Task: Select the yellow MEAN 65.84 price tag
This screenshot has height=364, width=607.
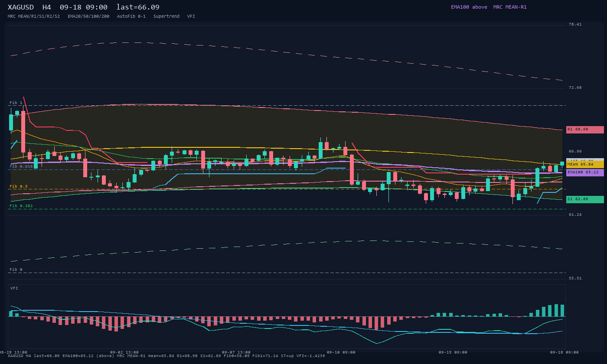Action: tap(585, 165)
